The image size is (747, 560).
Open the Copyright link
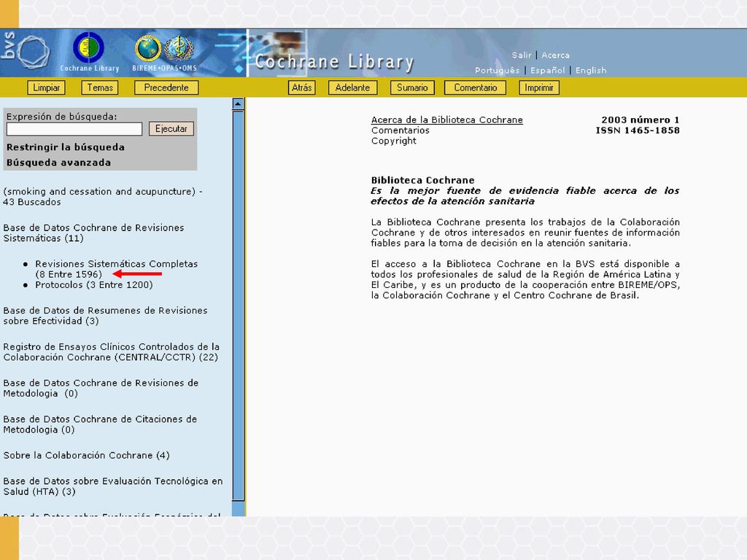(393, 141)
